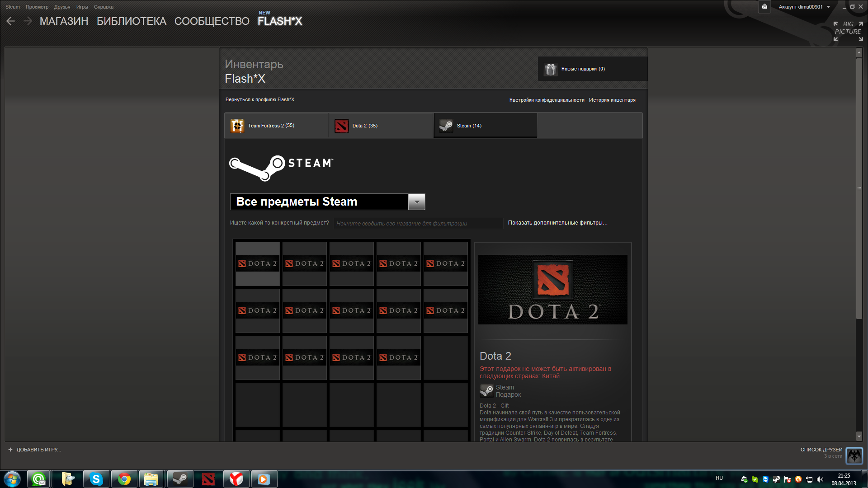This screenshot has width=868, height=488.
Task: Click the scrollbar down arrow
Action: [859, 436]
